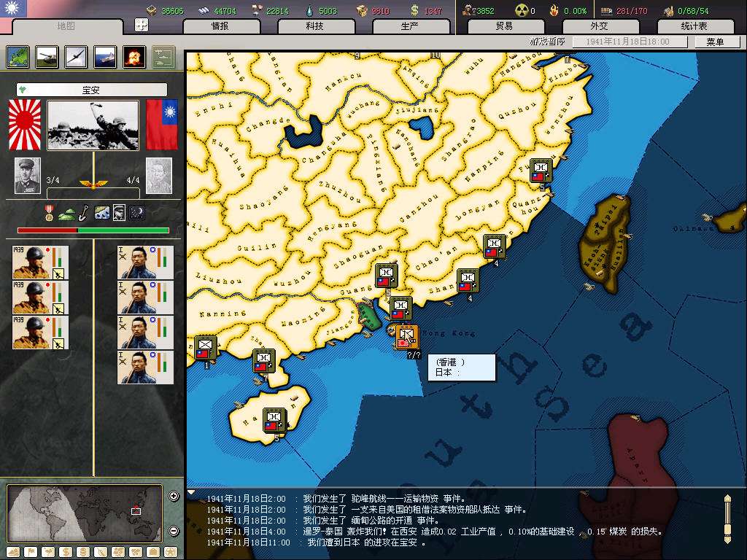Click log entry 缅甸公路的开通 事件

click(323, 521)
